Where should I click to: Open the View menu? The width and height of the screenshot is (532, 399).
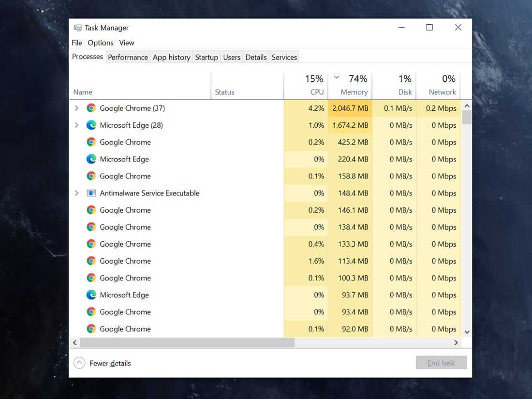(x=126, y=43)
